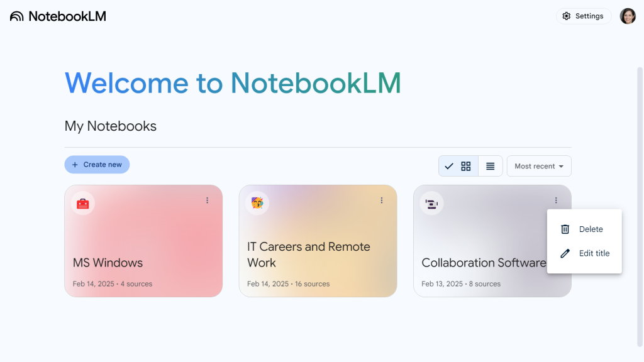Open the user profile avatar

(628, 16)
